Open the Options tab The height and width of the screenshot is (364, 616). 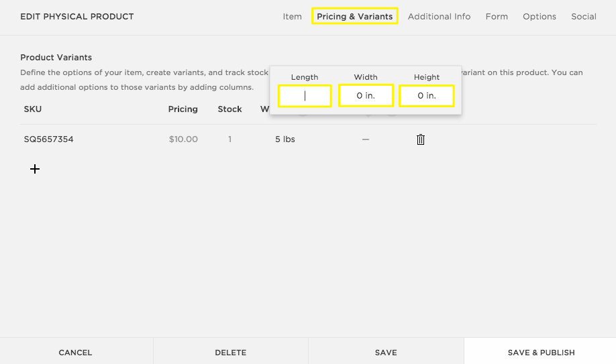(540, 17)
